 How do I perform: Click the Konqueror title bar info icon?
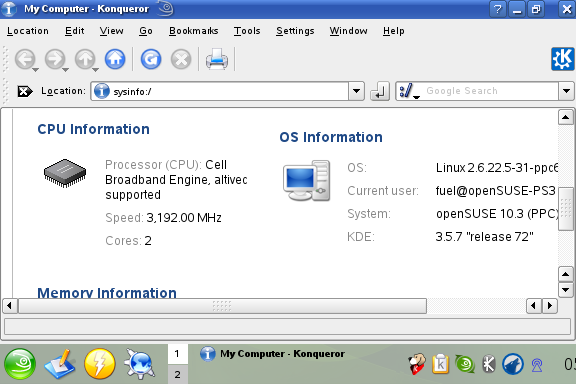pos(9,9)
